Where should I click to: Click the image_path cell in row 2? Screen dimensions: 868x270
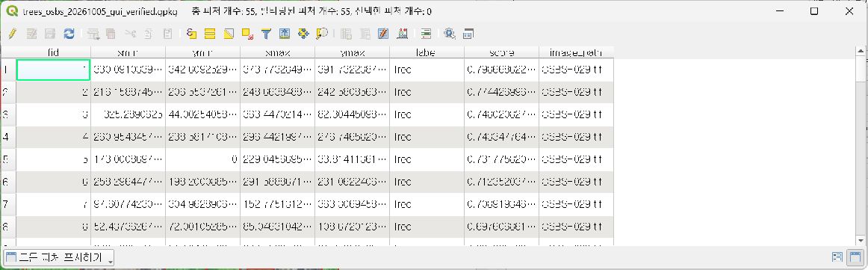pos(576,92)
